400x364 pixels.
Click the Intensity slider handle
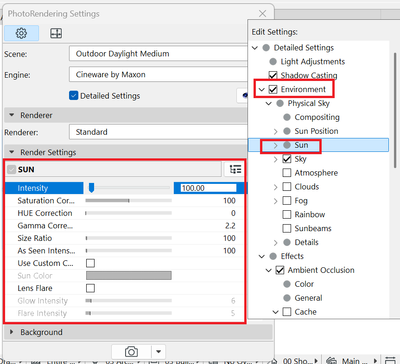tap(91, 188)
